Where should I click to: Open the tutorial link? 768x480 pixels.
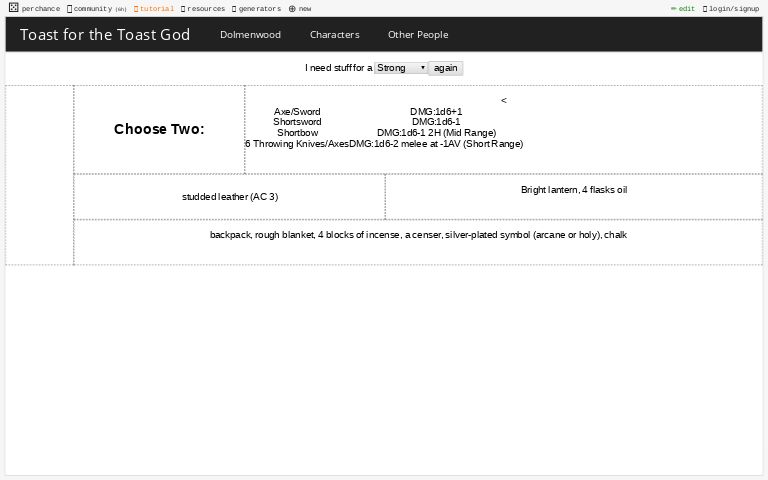click(x=155, y=9)
